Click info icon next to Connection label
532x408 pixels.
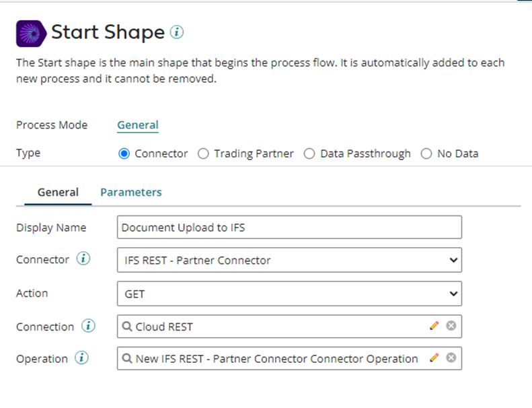pyautogui.click(x=88, y=326)
